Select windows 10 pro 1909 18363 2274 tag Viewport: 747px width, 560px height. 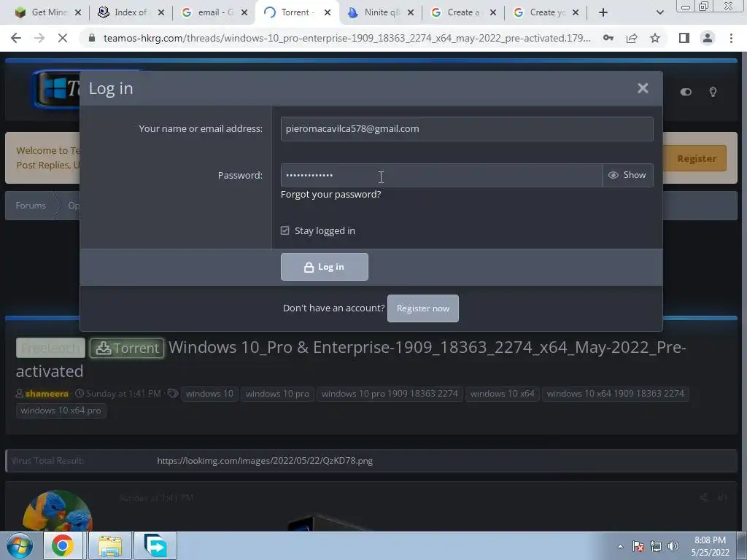click(390, 394)
